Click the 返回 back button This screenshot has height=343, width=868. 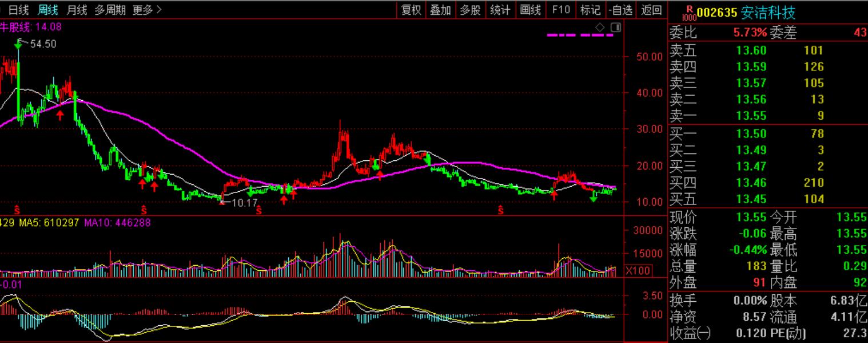coord(651,10)
